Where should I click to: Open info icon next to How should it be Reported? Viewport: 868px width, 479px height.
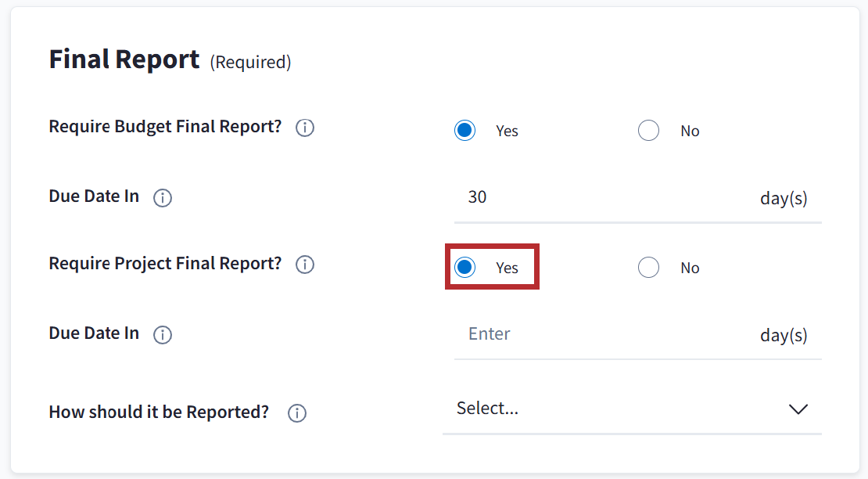tap(297, 413)
